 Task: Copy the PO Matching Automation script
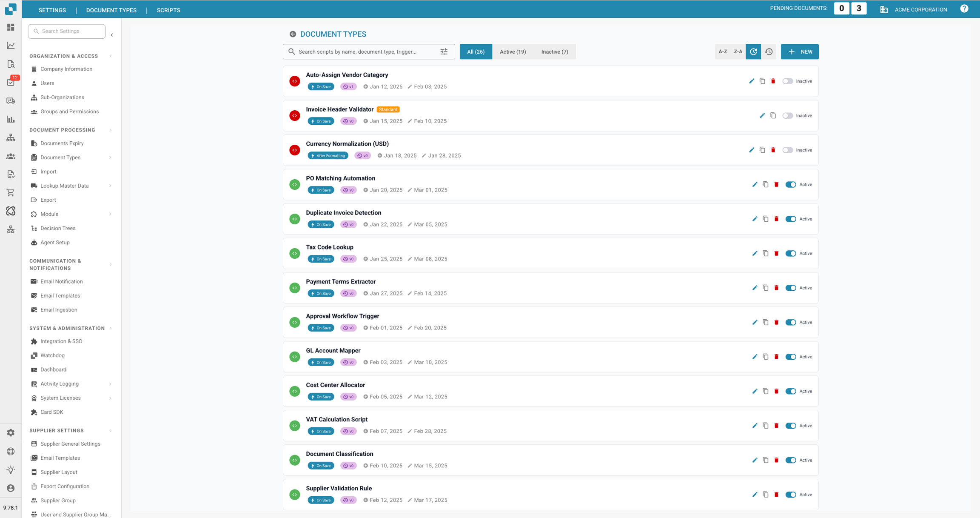tap(766, 184)
